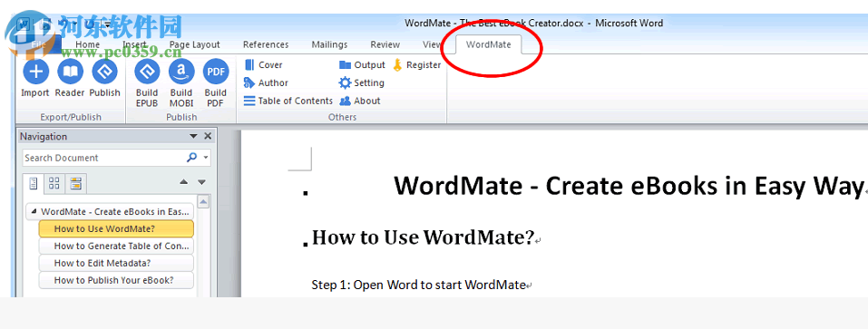The width and height of the screenshot is (868, 329).
Task: Select 'How to Publish Your eBook?' heading
Action: point(116,280)
